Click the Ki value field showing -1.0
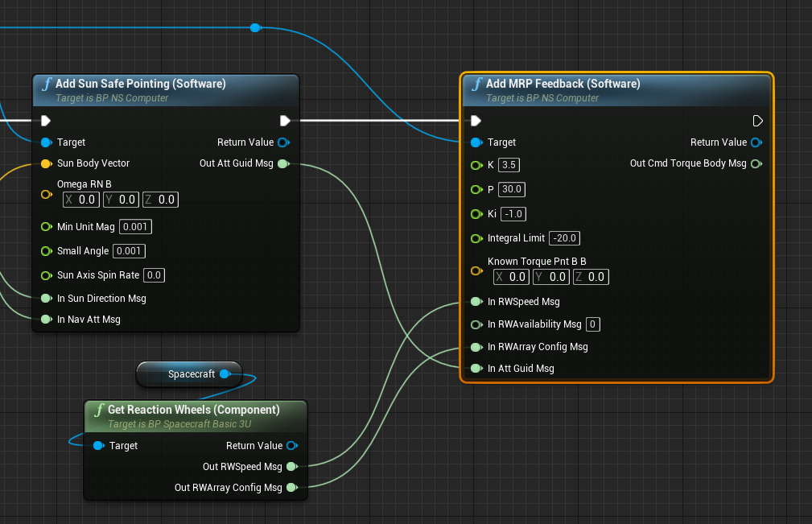Image resolution: width=812 pixels, height=524 pixels. [513, 213]
